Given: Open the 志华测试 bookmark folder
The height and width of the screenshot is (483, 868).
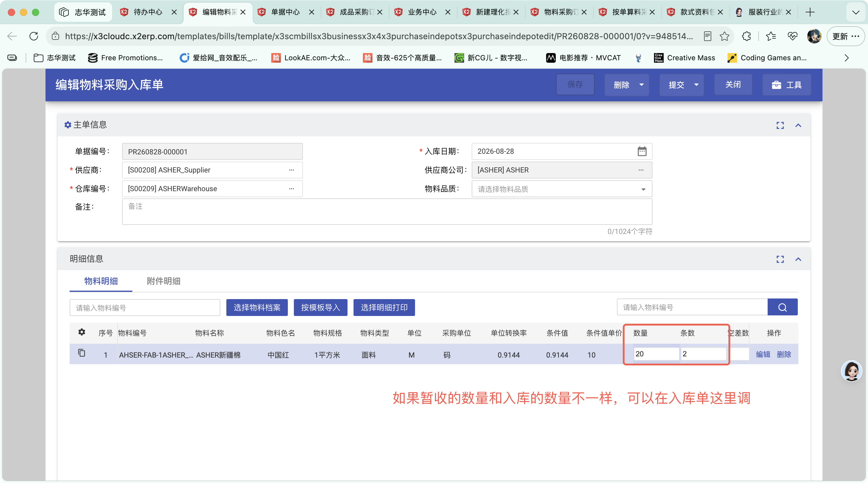Looking at the screenshot, I should (55, 58).
